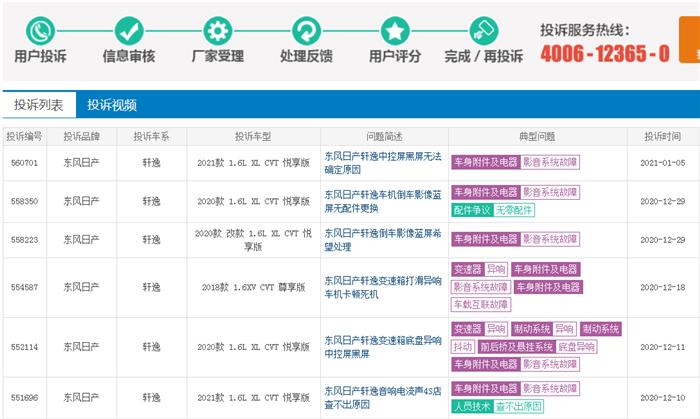Open complaint 东风日产轩逸中控屏黑屏无法确定原因
700x419 pixels.
click(x=383, y=163)
